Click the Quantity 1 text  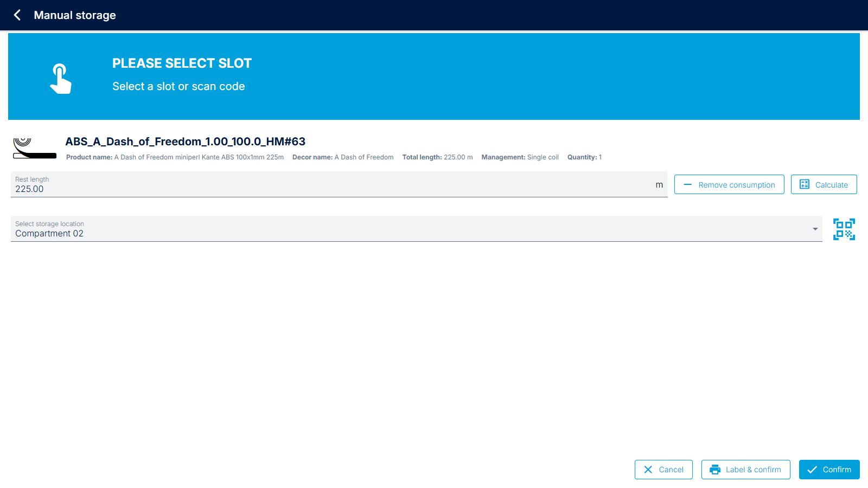tap(584, 157)
